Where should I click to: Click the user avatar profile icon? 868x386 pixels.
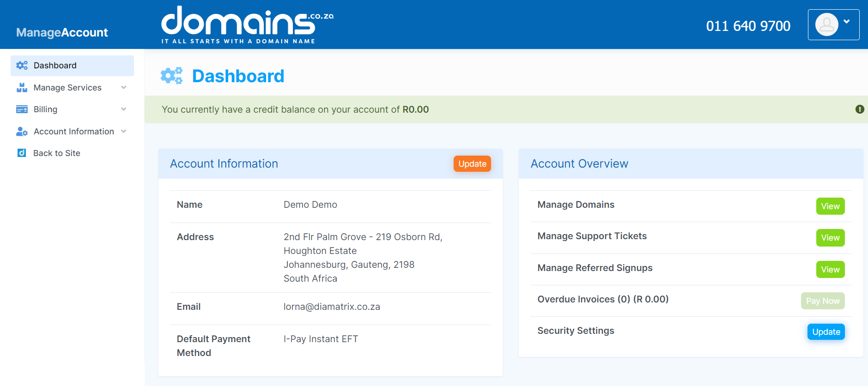(826, 24)
